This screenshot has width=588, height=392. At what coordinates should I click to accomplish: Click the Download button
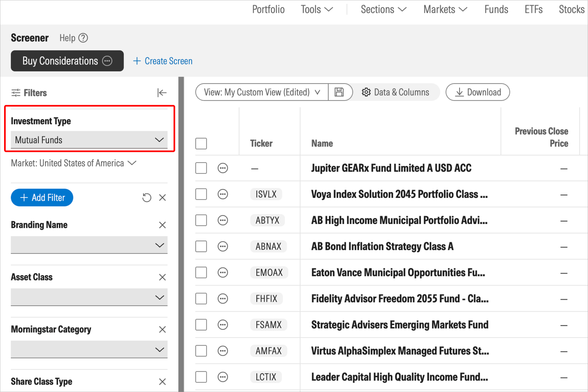tap(478, 92)
